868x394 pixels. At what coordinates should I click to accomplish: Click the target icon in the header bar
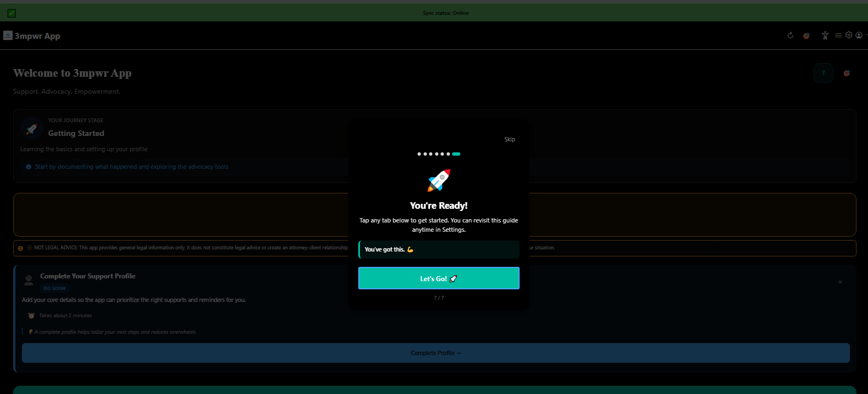pyautogui.click(x=807, y=36)
